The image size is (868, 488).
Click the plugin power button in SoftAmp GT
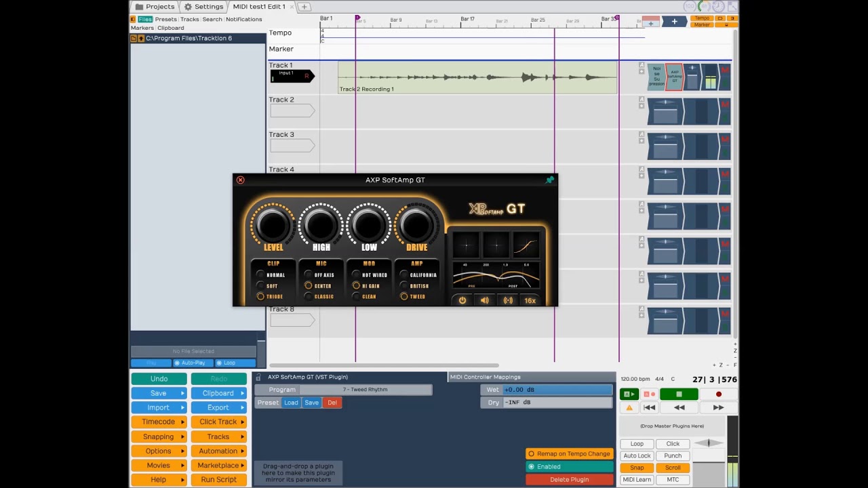click(x=462, y=300)
